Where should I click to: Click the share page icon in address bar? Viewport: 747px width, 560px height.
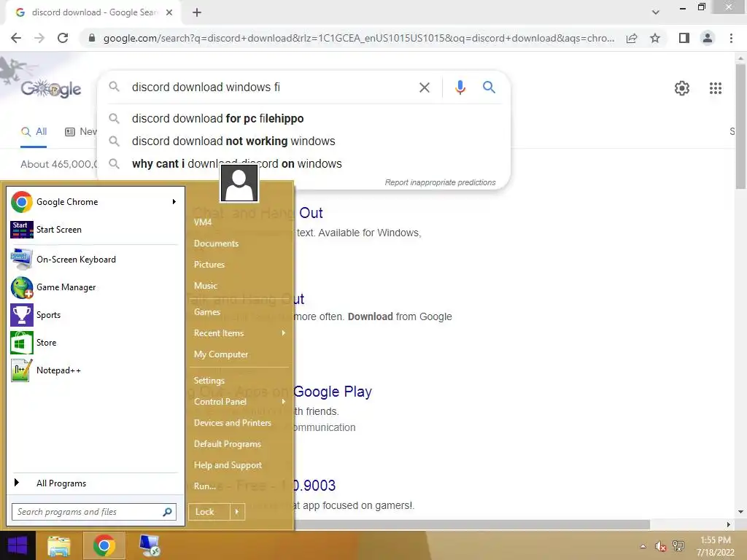[x=632, y=38]
